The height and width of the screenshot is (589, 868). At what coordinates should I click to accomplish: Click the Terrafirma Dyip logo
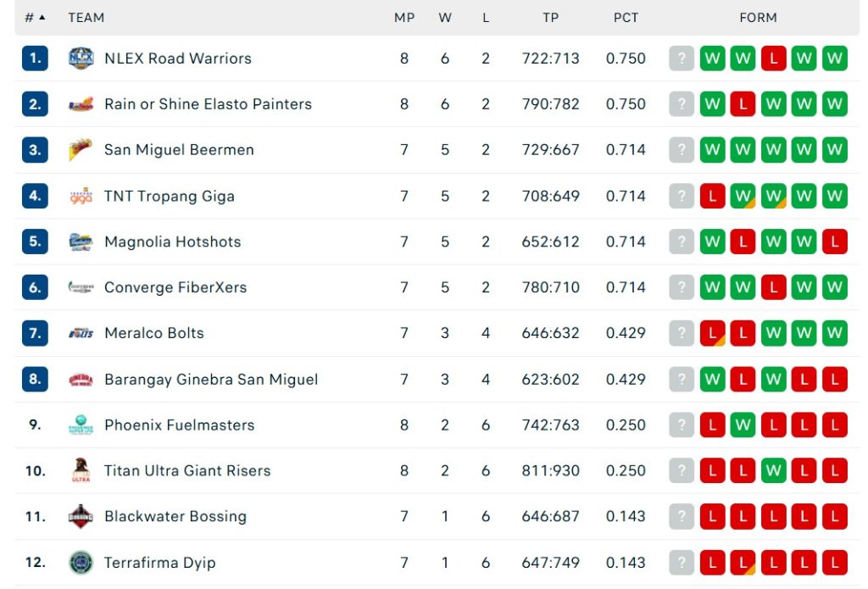pos(81,562)
